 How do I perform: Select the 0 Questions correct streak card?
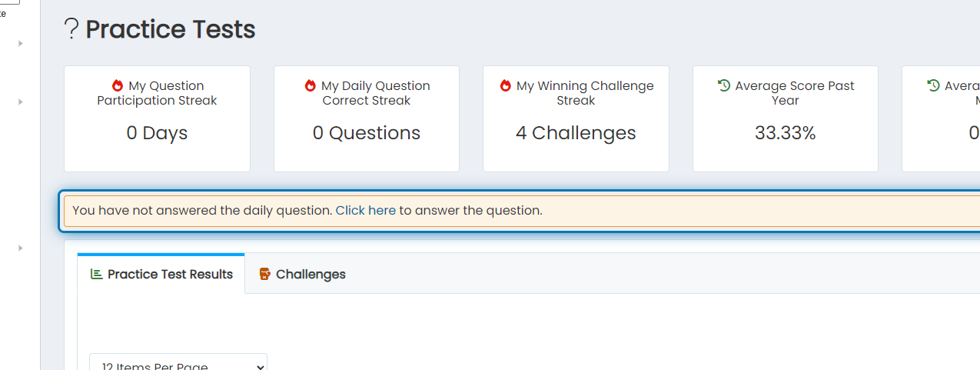pyautogui.click(x=367, y=118)
